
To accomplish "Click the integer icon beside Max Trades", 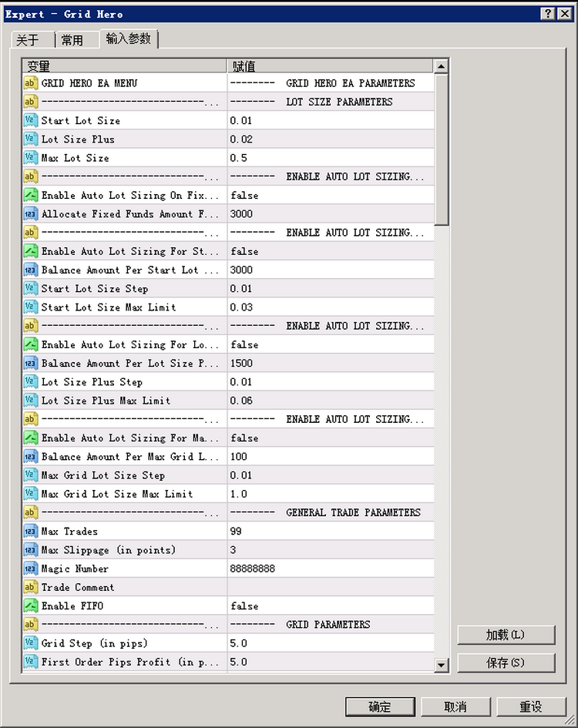I will point(30,531).
